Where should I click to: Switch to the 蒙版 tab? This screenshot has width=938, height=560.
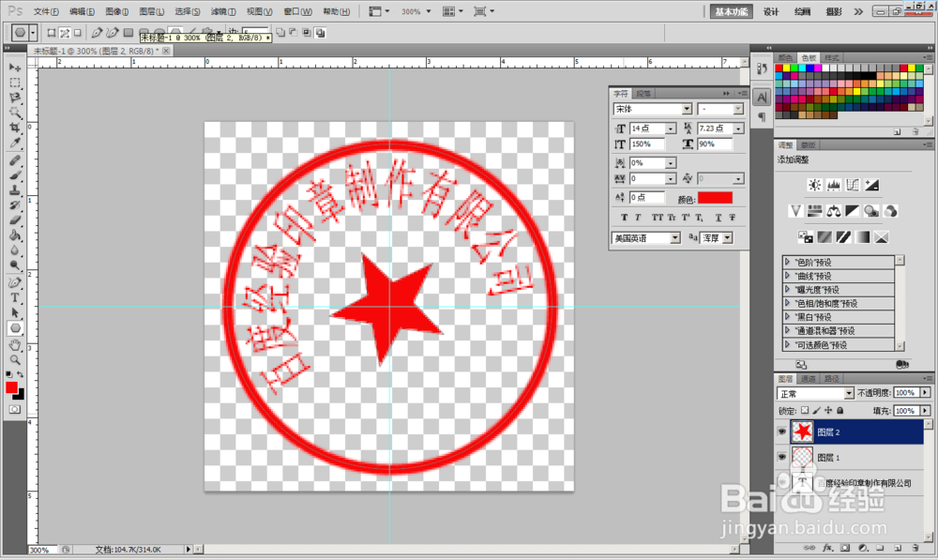[809, 145]
